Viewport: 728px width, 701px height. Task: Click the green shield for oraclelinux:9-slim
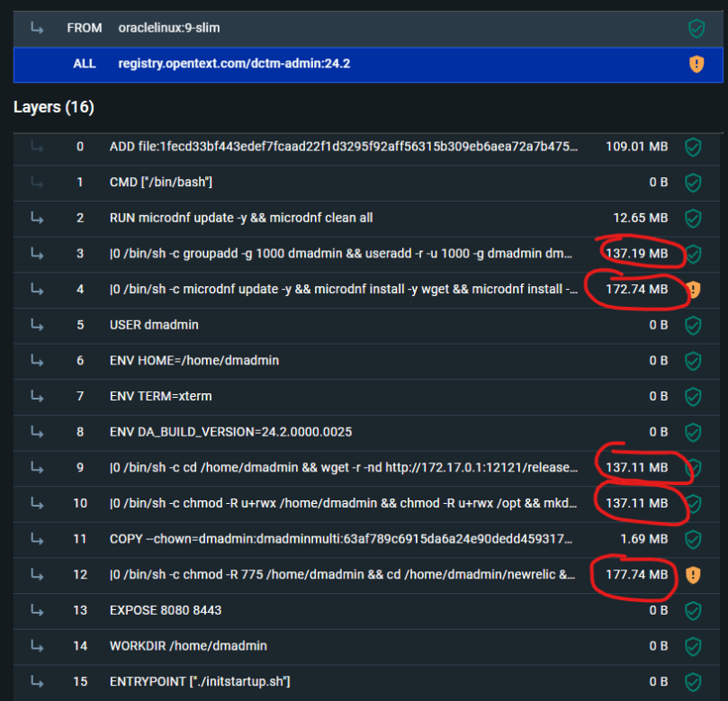click(696, 28)
